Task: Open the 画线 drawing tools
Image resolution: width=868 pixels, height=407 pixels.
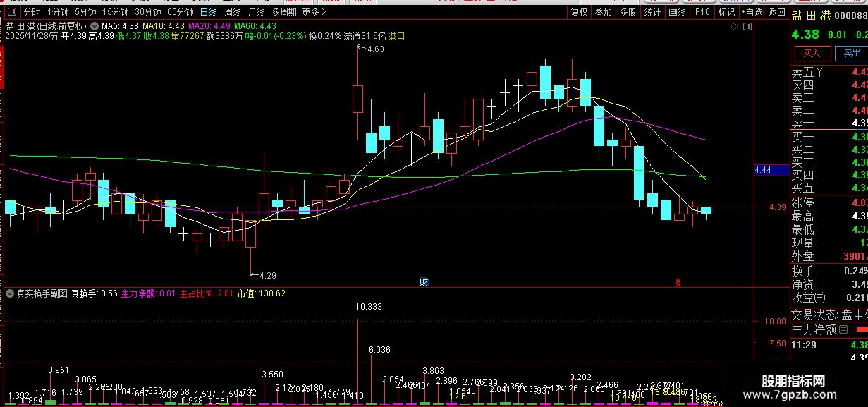Action: (677, 12)
